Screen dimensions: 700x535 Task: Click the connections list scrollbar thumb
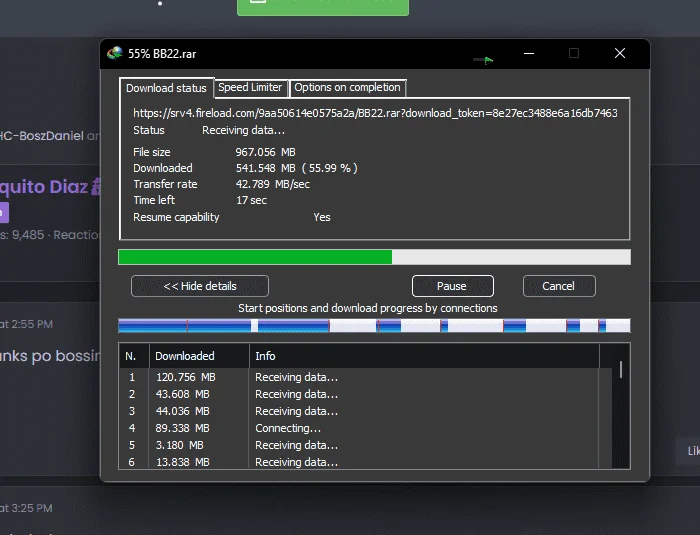click(x=621, y=370)
